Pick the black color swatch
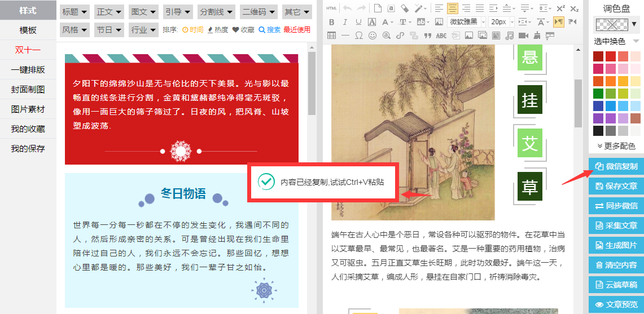The width and height of the screenshot is (644, 314). (x=598, y=131)
